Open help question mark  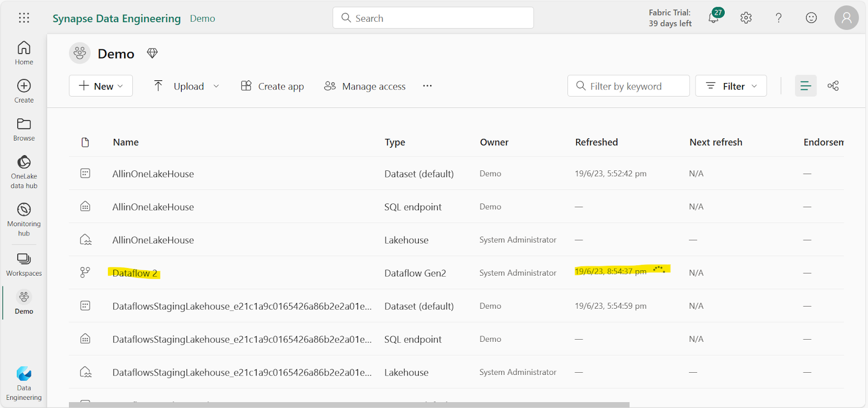tap(778, 18)
